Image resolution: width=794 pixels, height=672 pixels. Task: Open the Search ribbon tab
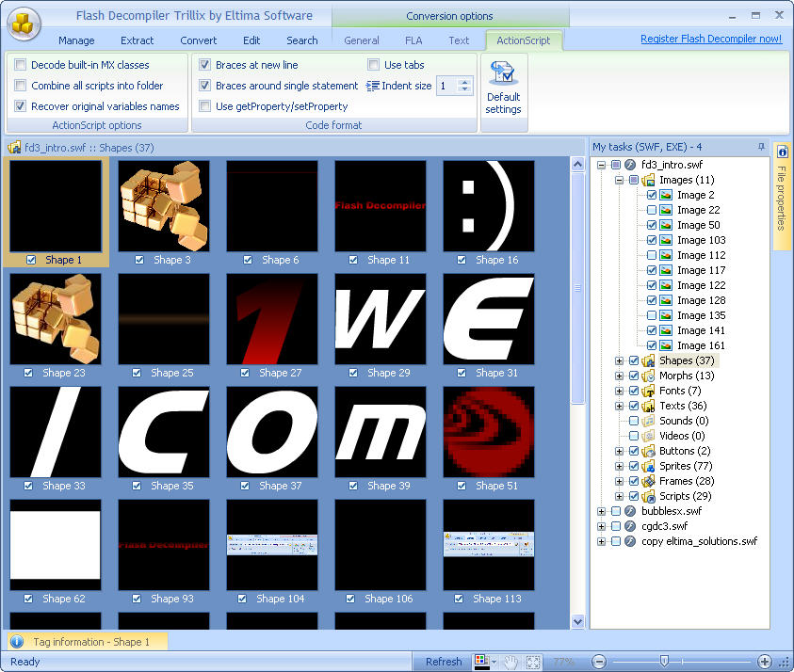coord(302,40)
